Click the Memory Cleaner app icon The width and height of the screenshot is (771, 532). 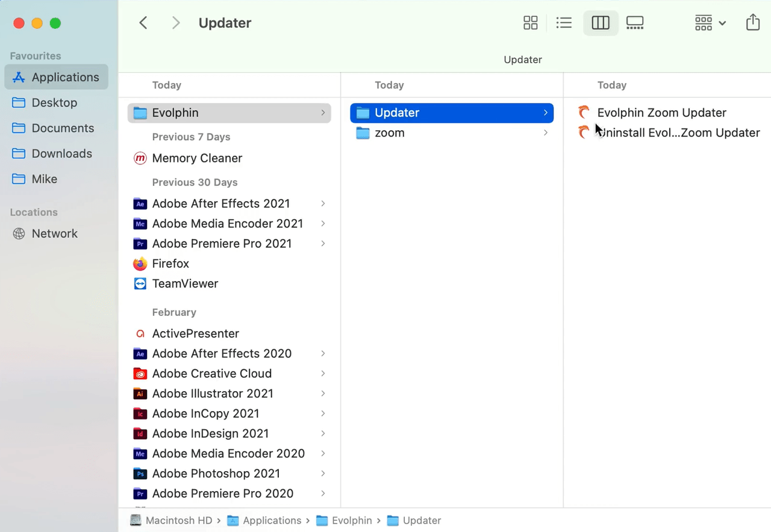point(140,158)
